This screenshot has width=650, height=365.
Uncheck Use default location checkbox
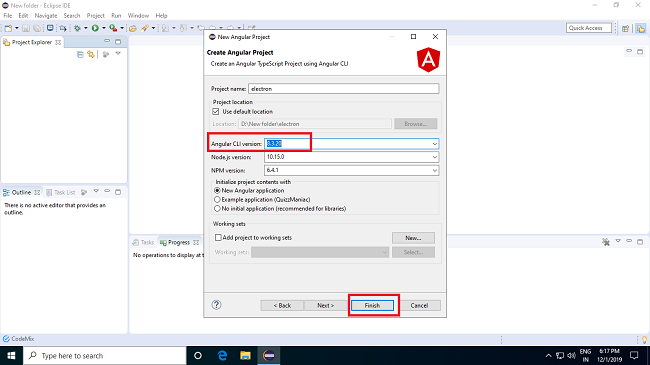tap(216, 112)
